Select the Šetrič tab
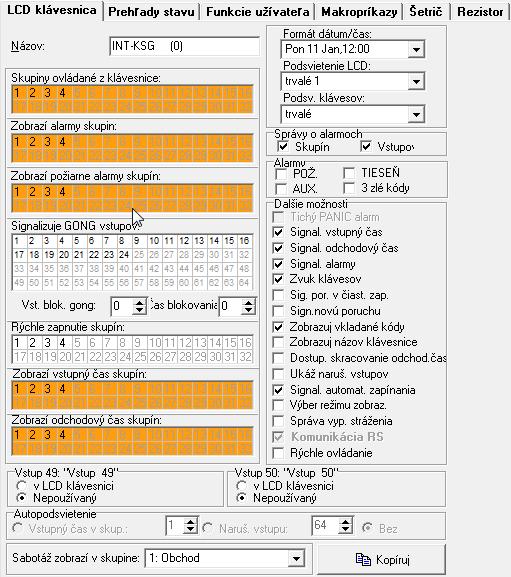The height and width of the screenshot is (577, 511). [426, 12]
